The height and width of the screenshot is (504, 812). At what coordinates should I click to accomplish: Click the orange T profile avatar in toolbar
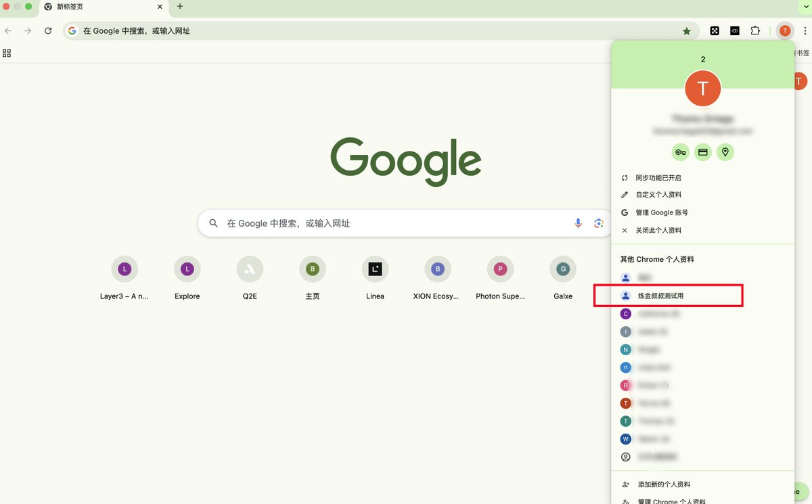pyautogui.click(x=785, y=30)
